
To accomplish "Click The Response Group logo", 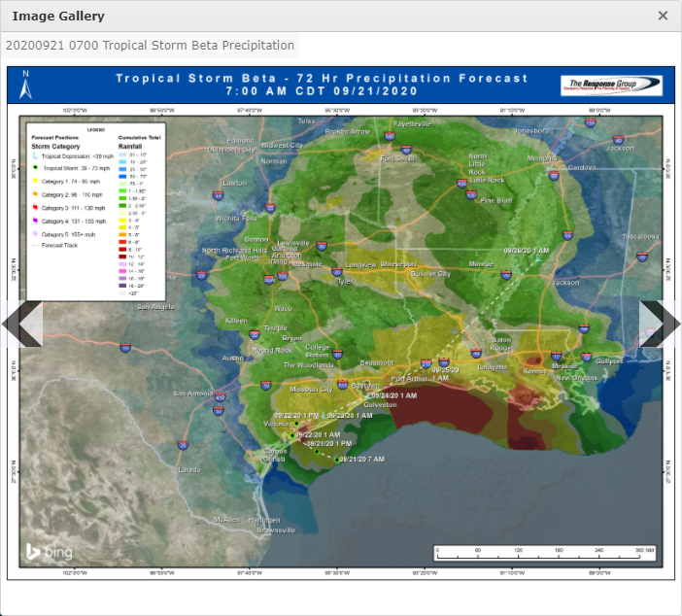I will (x=610, y=86).
